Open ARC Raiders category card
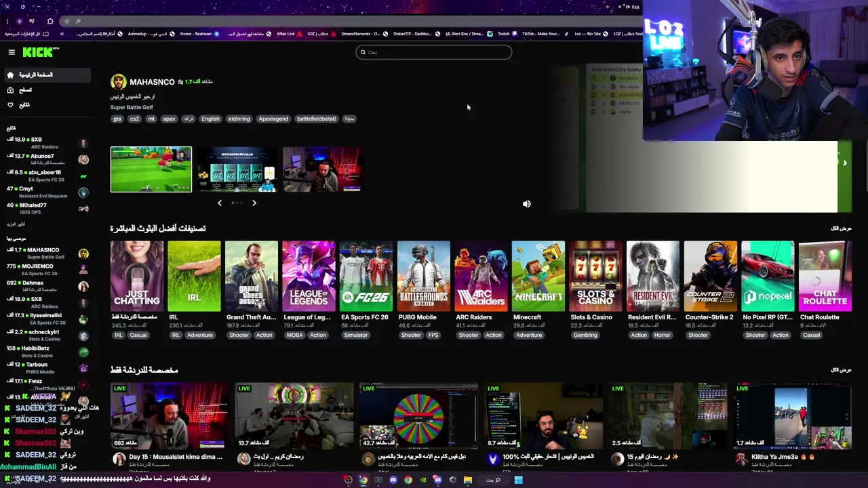This screenshot has height=488, width=868. [481, 277]
